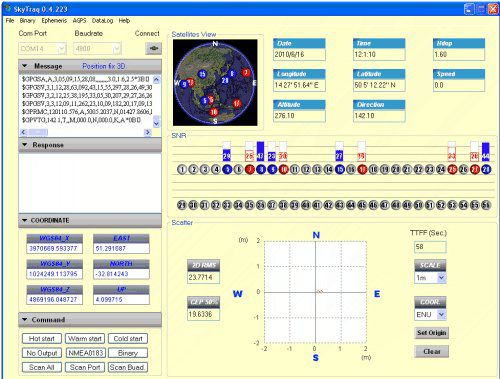This screenshot has height=379, width=500.
Task: Click satellite number 7 circle in SNR row
Action: point(250,169)
